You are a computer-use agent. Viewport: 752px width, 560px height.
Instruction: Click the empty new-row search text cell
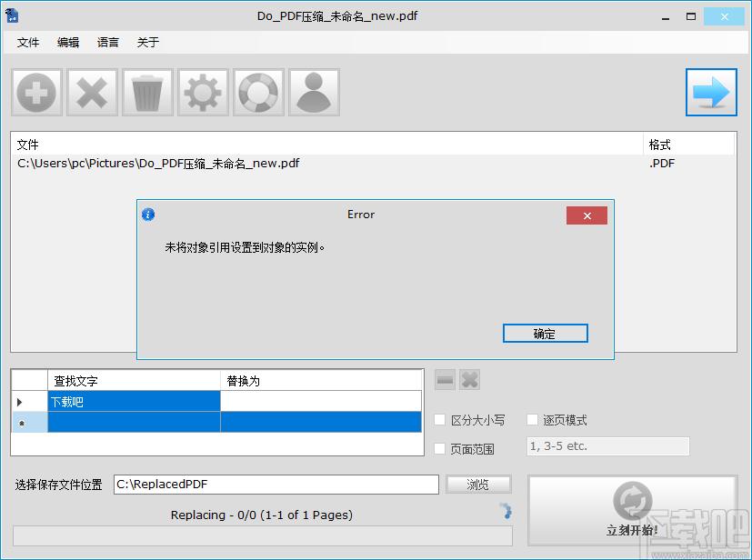coord(134,422)
